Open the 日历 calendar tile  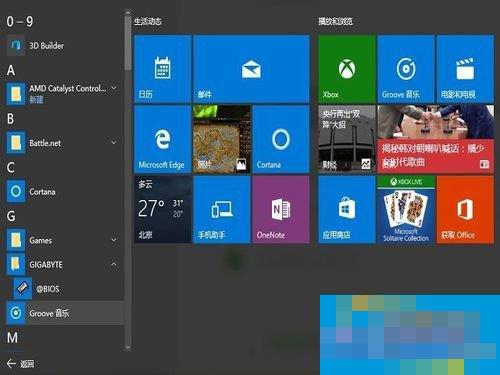(x=163, y=69)
